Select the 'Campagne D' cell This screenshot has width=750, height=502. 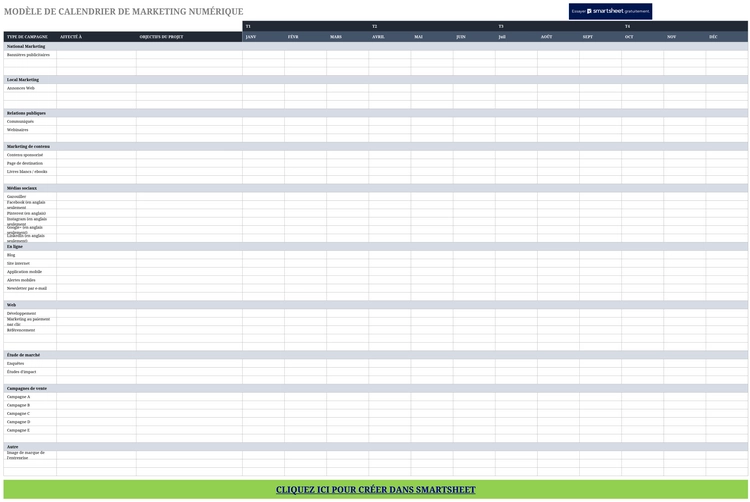tap(30, 422)
